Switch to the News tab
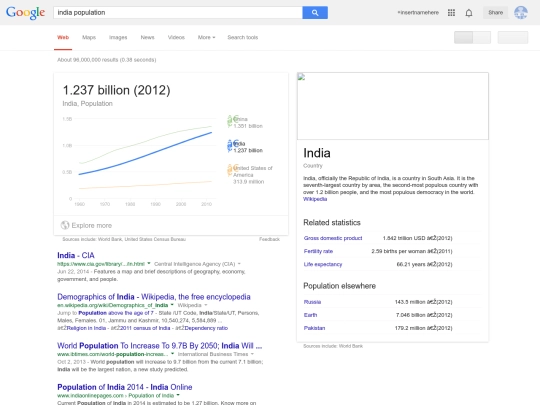 147,37
